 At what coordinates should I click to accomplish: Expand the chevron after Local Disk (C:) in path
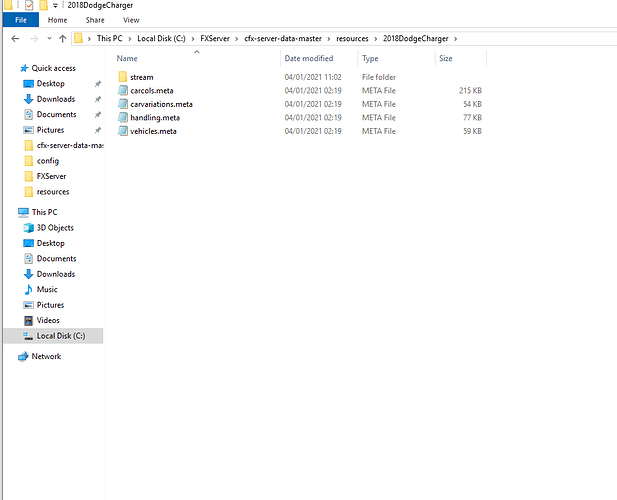tap(193, 39)
